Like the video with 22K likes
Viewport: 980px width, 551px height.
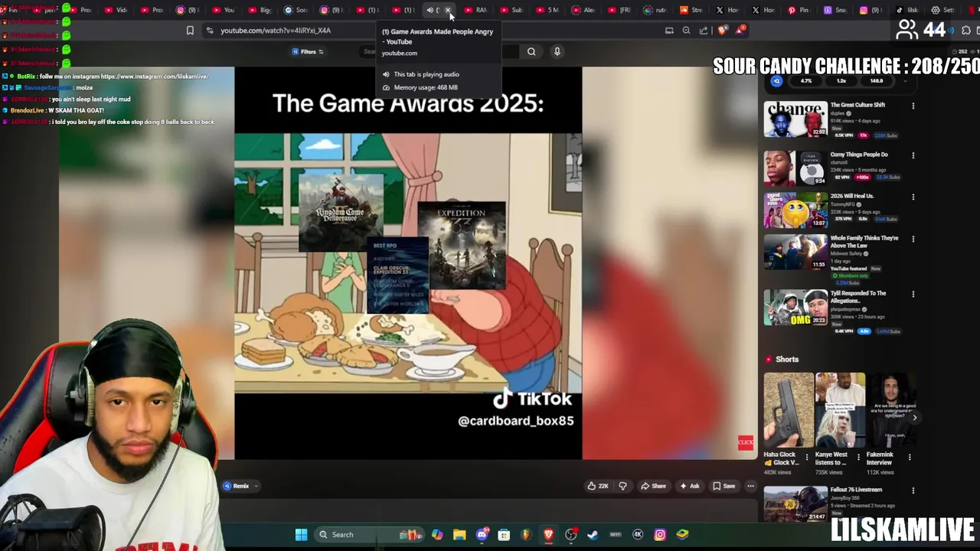pos(597,486)
